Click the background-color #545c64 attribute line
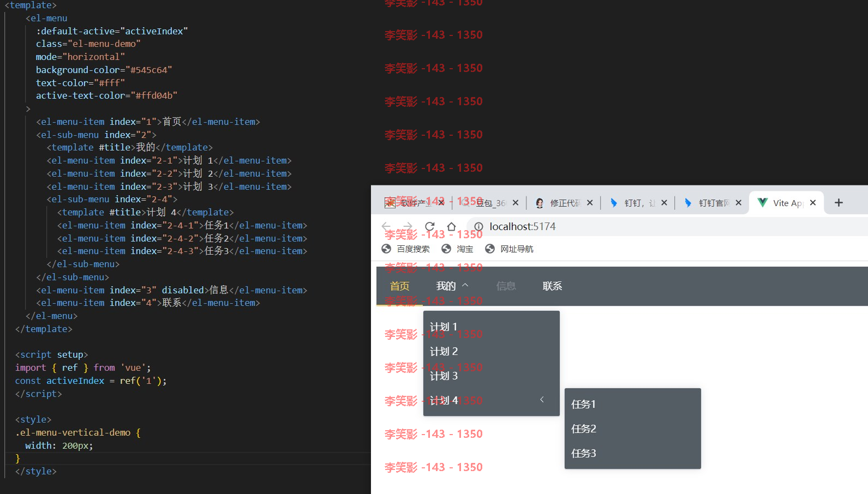This screenshot has height=494, width=868. click(x=104, y=70)
